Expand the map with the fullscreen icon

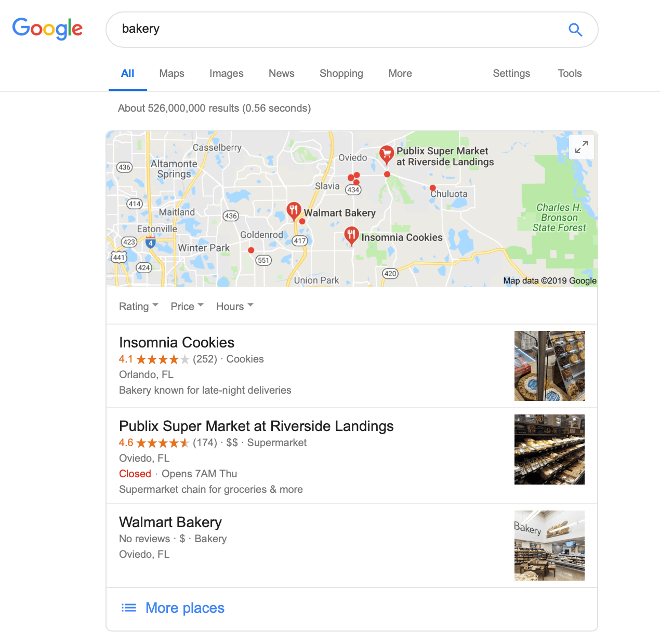point(582,147)
